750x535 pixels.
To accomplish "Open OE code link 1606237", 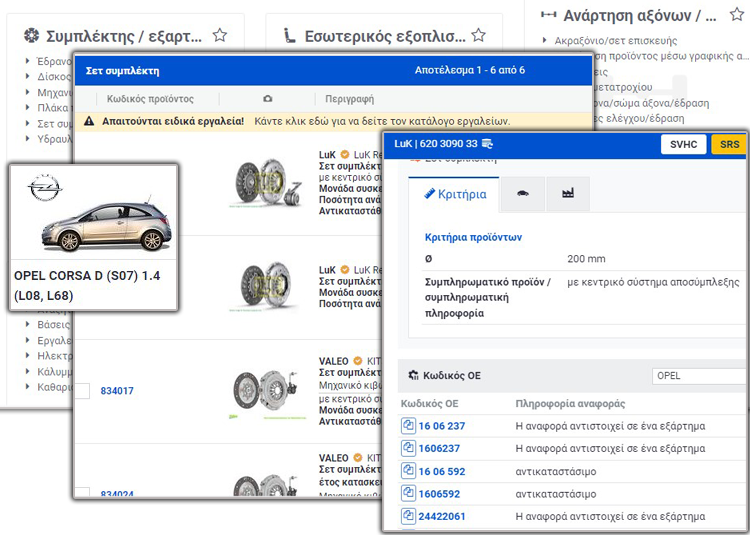I will (439, 448).
